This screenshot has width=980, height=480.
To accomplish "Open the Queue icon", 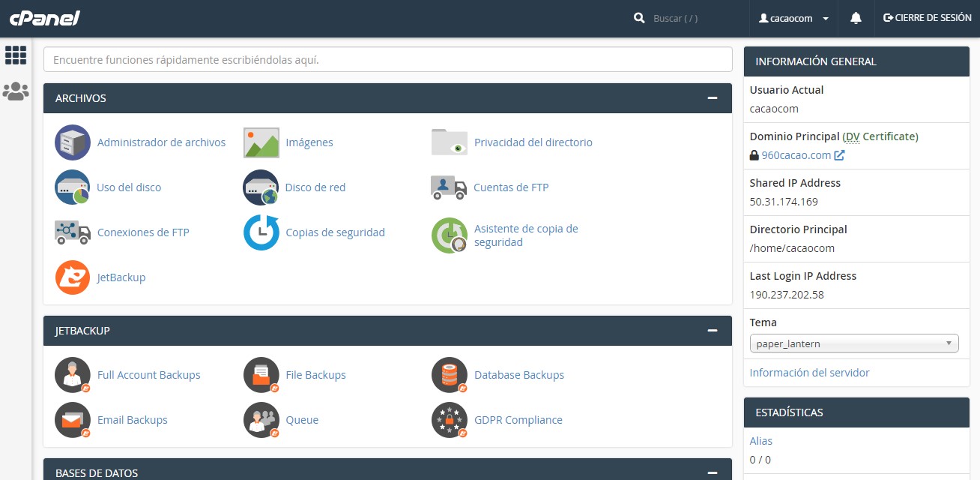I will [x=261, y=420].
